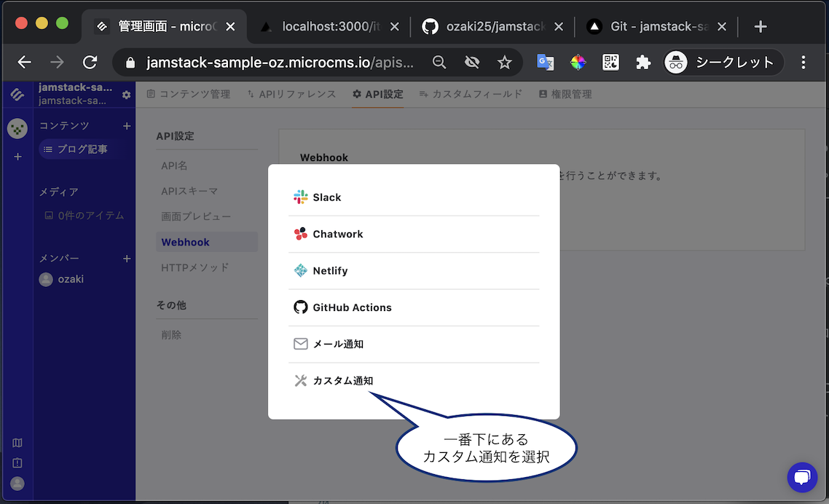Viewport: 829px width, 504px height.
Task: Add new content with コンテンツ plus
Action: 127,126
